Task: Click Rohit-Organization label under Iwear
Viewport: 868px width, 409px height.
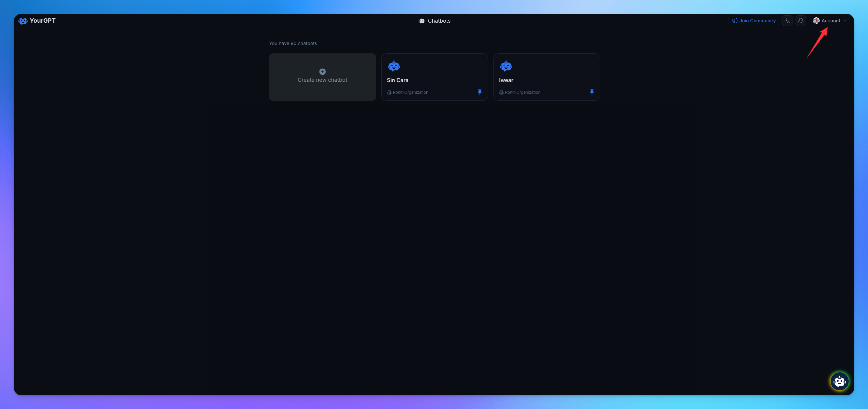Action: [522, 92]
